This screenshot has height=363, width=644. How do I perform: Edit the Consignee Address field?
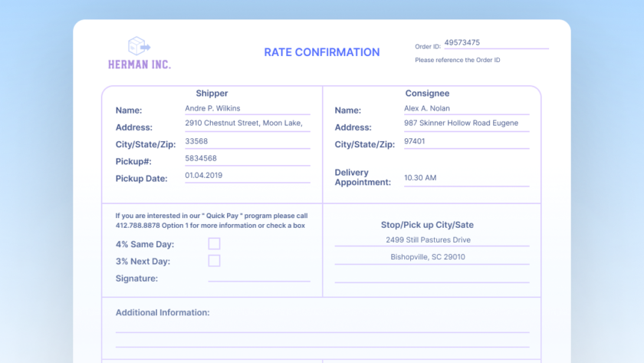pos(466,123)
